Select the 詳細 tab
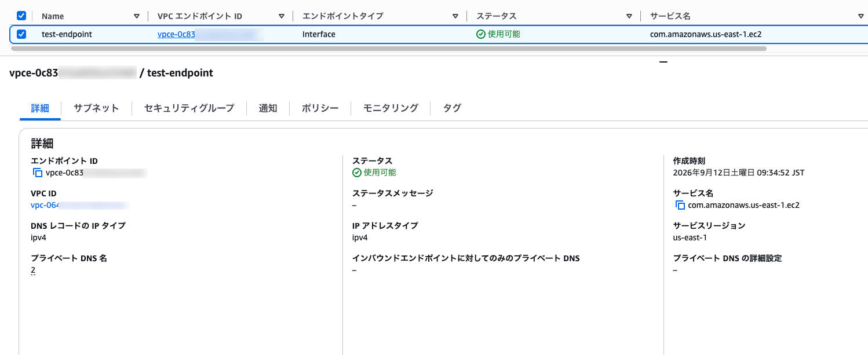Image resolution: width=868 pixels, height=355 pixels. 40,108
